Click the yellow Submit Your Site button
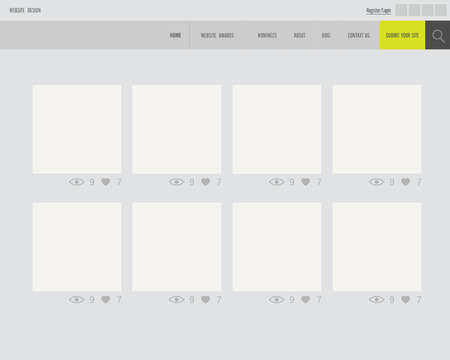 402,35
